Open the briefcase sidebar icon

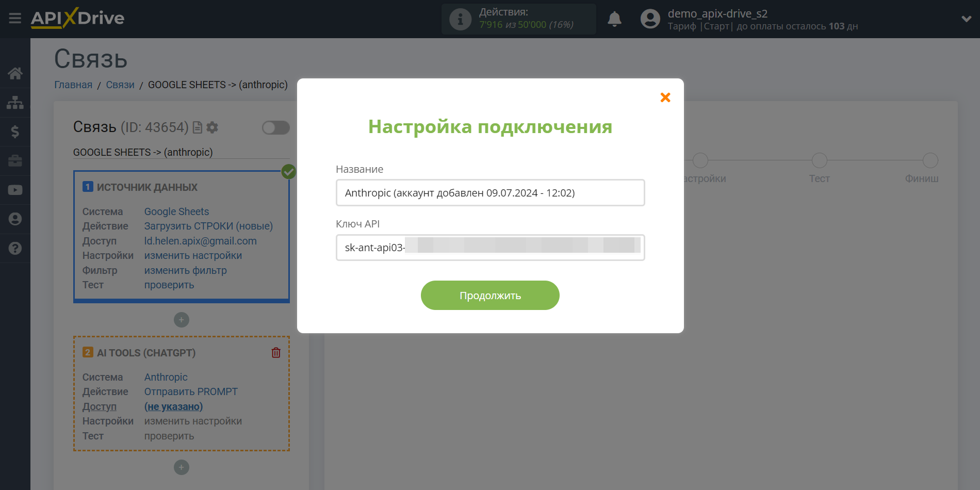15,161
